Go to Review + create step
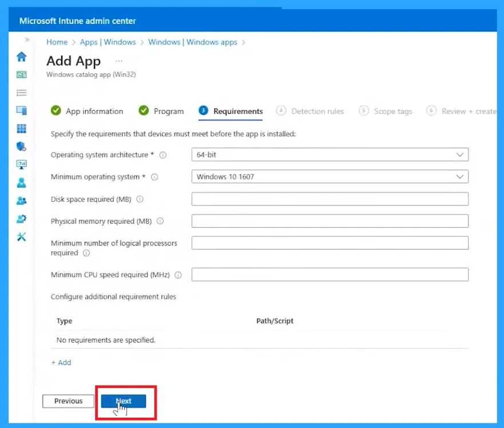Screen dimensions: 504x428 [x=461, y=111]
